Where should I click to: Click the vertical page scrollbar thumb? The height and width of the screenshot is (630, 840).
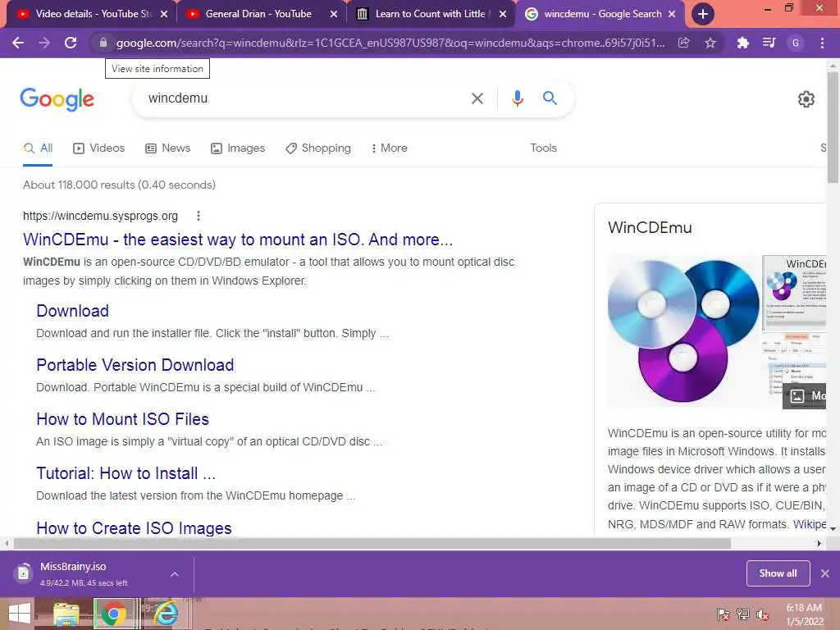833,127
